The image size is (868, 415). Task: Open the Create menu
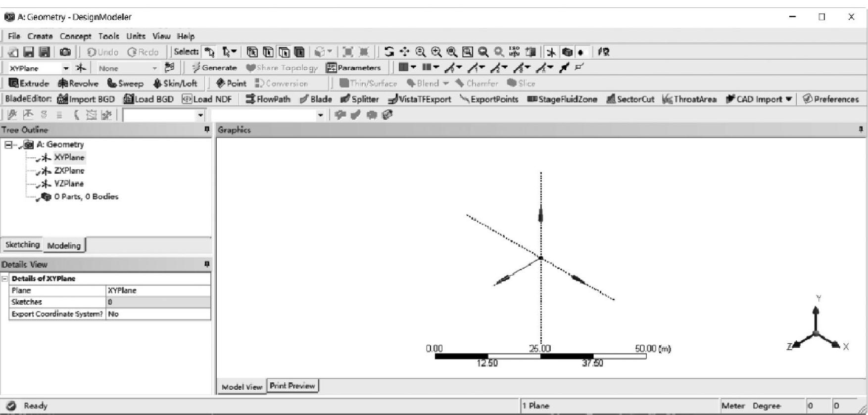(40, 36)
